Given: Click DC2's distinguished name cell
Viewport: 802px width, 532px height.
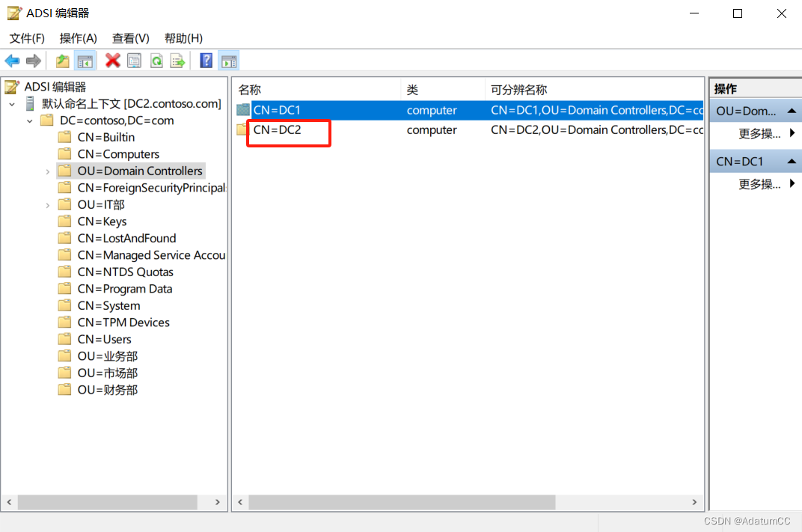Looking at the screenshot, I should [x=597, y=130].
